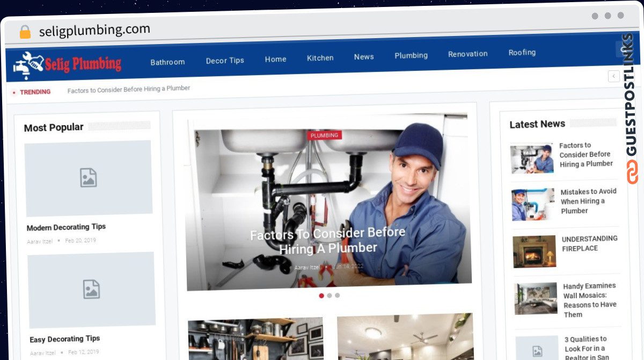Open the trending headline about hiring a plumber

(x=129, y=89)
